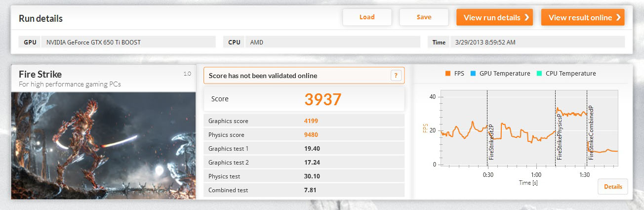Click the FireStrikeCombinedP chart marker
Screen dimensions: 644x210
(591, 132)
